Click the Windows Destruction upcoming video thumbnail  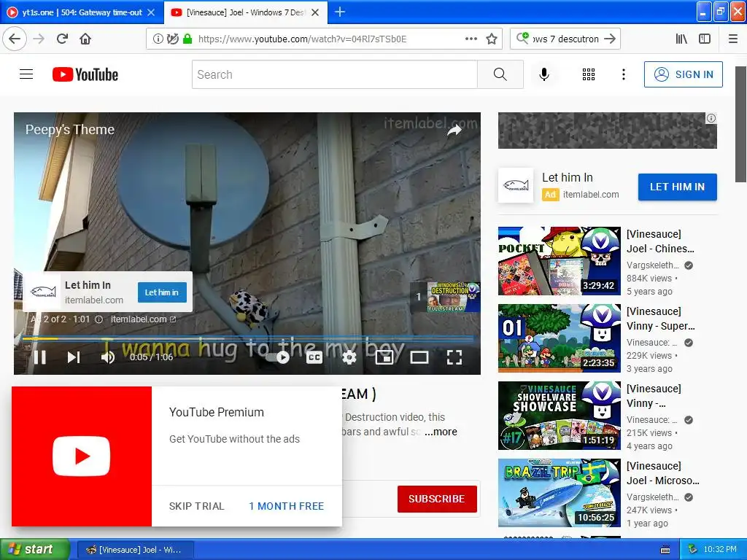(x=453, y=297)
